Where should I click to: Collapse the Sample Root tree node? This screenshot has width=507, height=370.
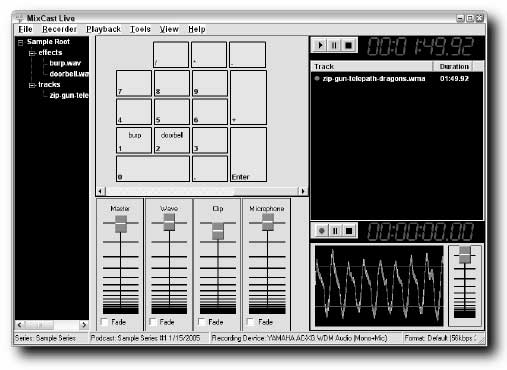[21, 42]
